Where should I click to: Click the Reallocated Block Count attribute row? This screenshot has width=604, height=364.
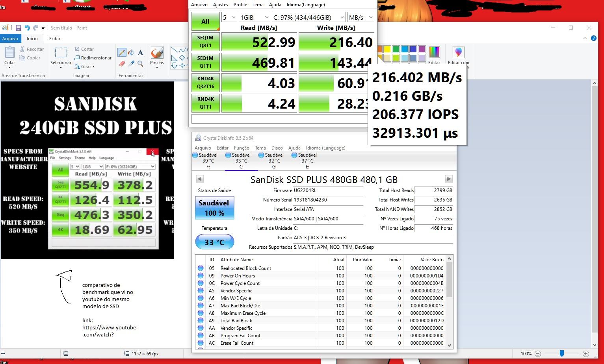point(320,268)
